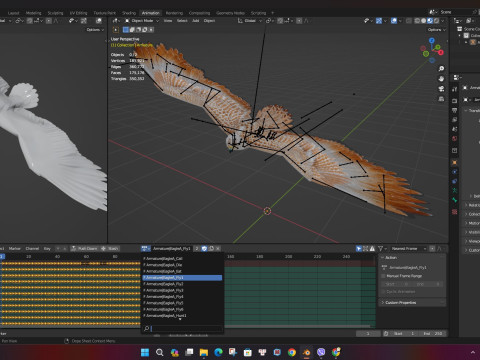
Task: Switch to the Modeling workspace tab
Action: [34, 13]
